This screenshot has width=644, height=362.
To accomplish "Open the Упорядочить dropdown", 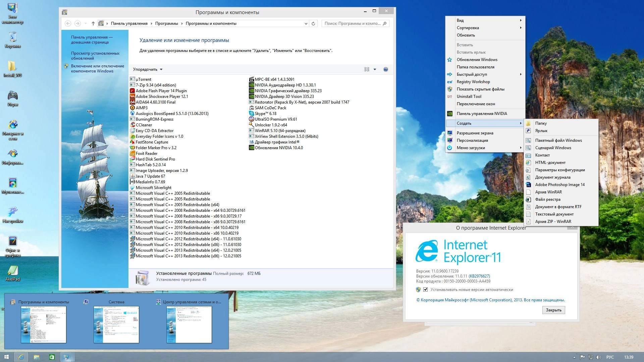I will coord(148,69).
